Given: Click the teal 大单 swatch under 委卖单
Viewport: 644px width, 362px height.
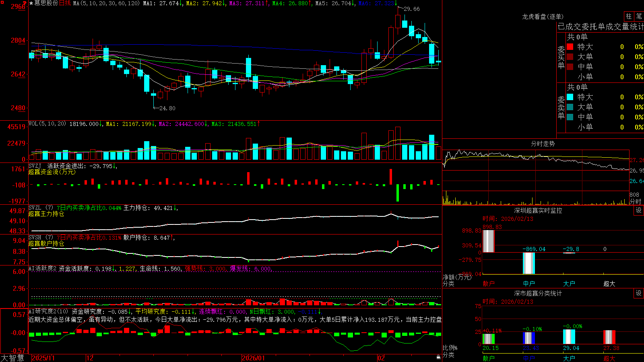Looking at the screenshot, I should pos(570,107).
